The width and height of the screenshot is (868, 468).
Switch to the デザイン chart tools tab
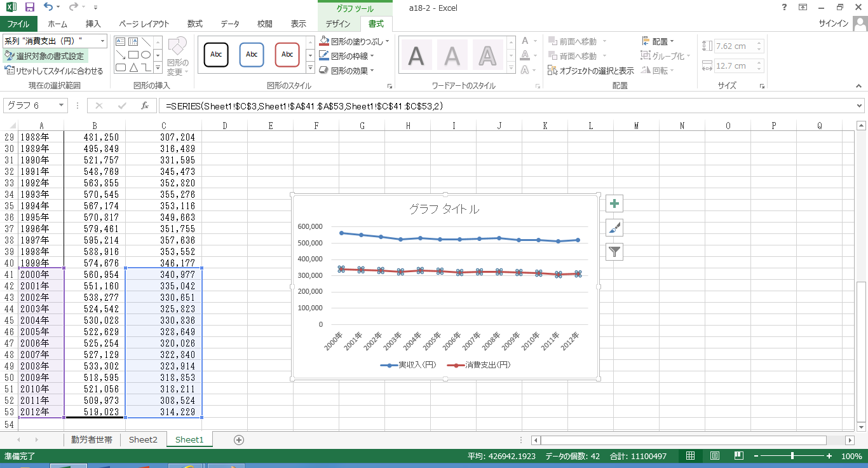[338, 24]
